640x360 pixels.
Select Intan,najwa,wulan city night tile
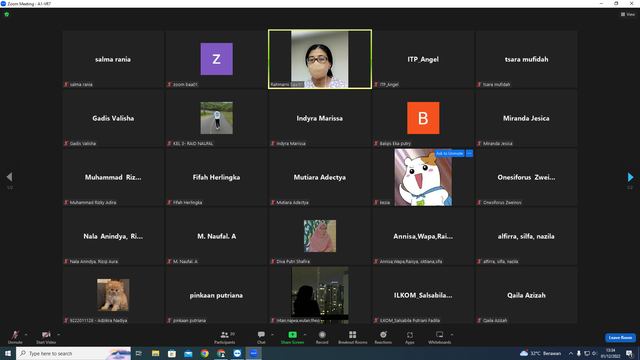tap(320, 295)
